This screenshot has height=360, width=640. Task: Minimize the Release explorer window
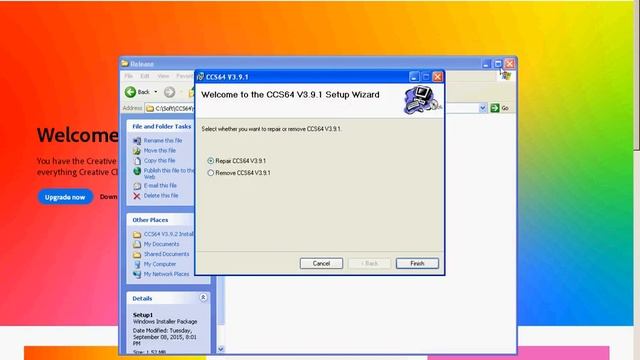tap(486, 64)
